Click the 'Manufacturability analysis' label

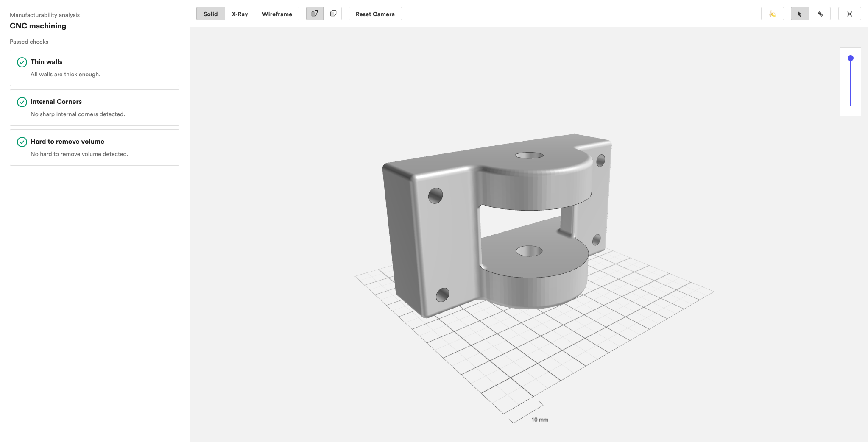click(45, 15)
